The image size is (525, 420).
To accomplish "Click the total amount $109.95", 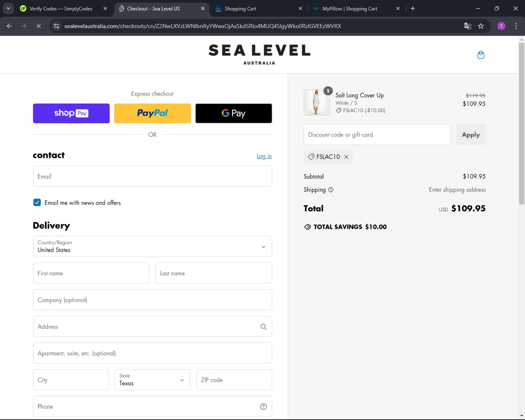I will click(x=468, y=209).
